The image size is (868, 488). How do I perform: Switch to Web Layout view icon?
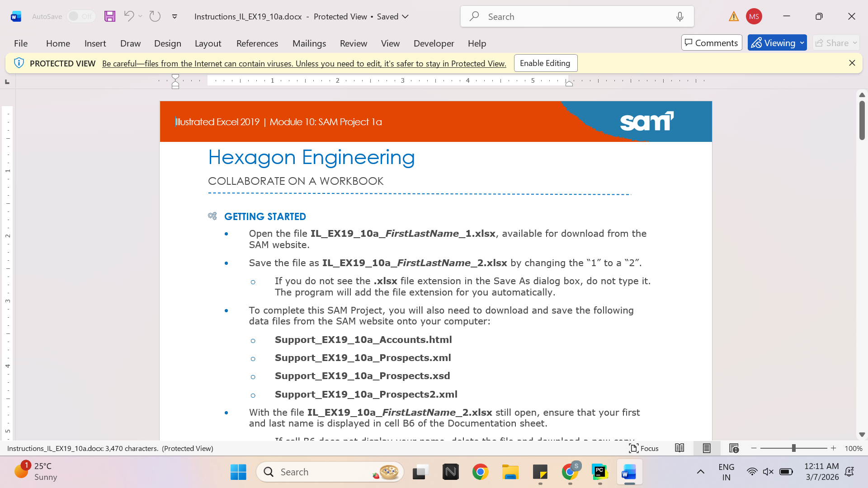point(734,448)
